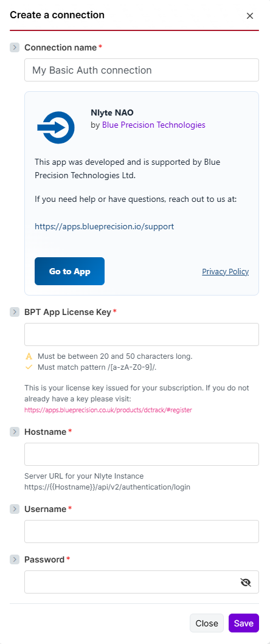Open Blue Precision Technologies vendor link
Image resolution: width=270 pixels, height=644 pixels.
154,125
